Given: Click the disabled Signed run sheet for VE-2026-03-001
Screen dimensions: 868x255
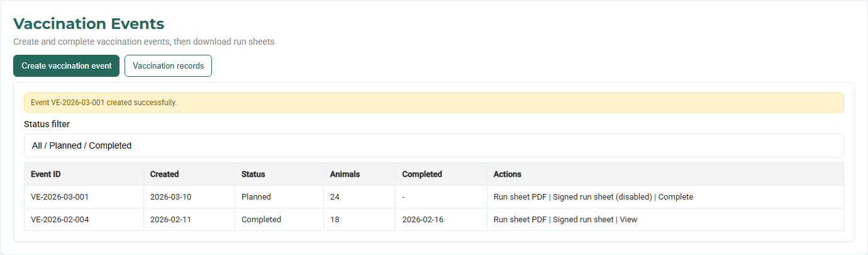Looking at the screenshot, I should [x=602, y=197].
